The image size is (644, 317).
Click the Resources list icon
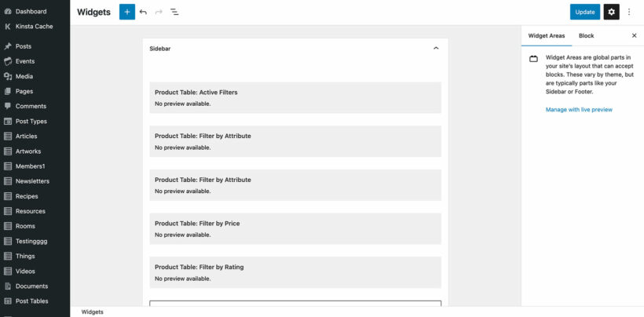7,211
